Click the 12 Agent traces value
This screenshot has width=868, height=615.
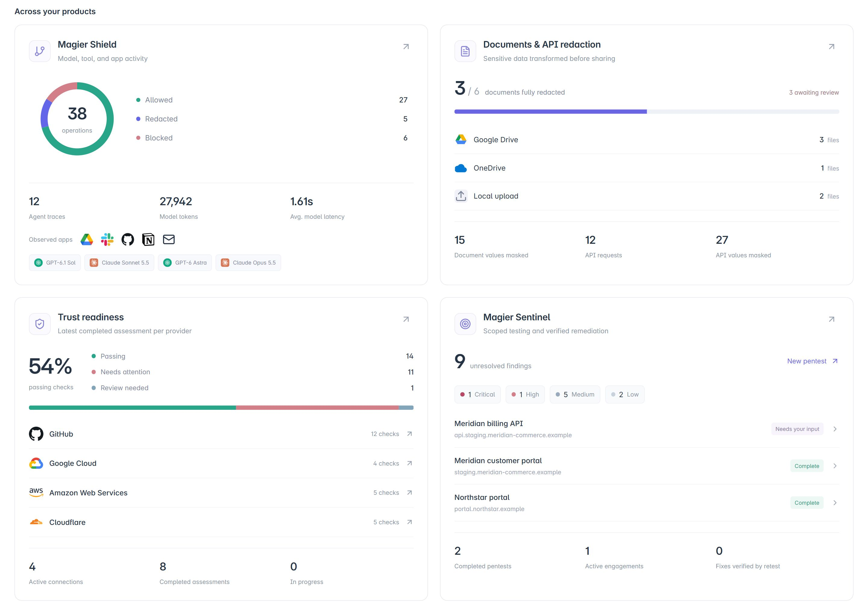pos(34,201)
